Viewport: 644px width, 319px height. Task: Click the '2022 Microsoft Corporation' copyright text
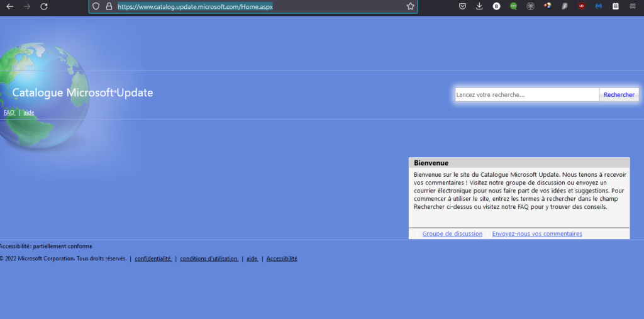(64, 259)
